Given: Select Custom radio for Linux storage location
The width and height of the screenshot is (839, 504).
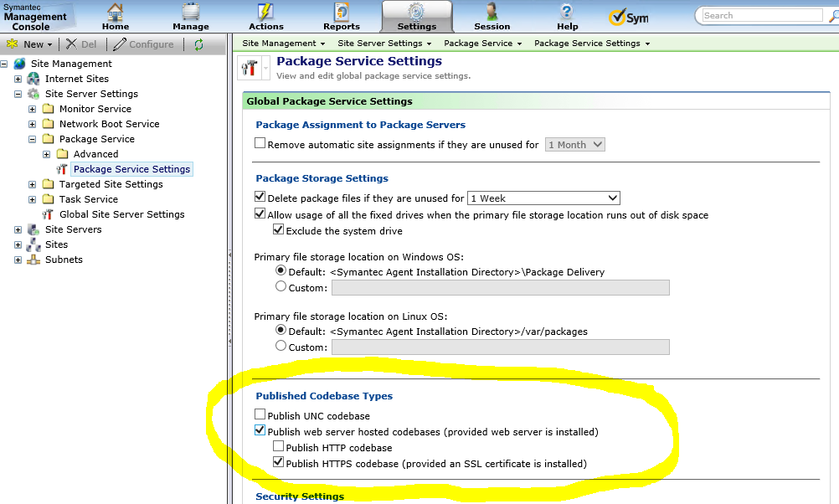Looking at the screenshot, I should point(281,346).
